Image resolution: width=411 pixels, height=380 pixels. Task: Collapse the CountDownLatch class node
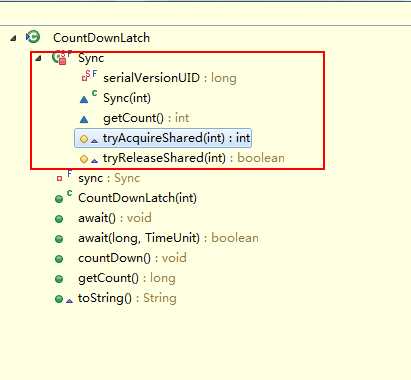tap(13, 38)
